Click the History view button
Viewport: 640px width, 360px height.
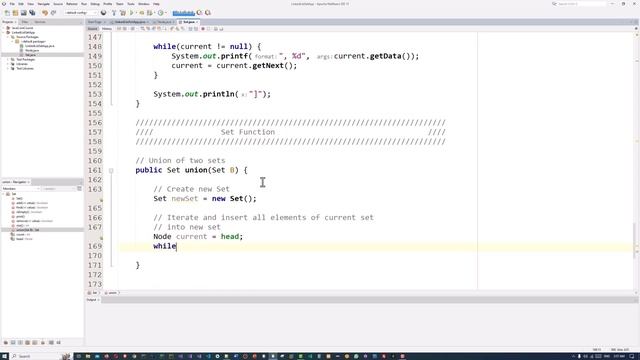click(107, 29)
